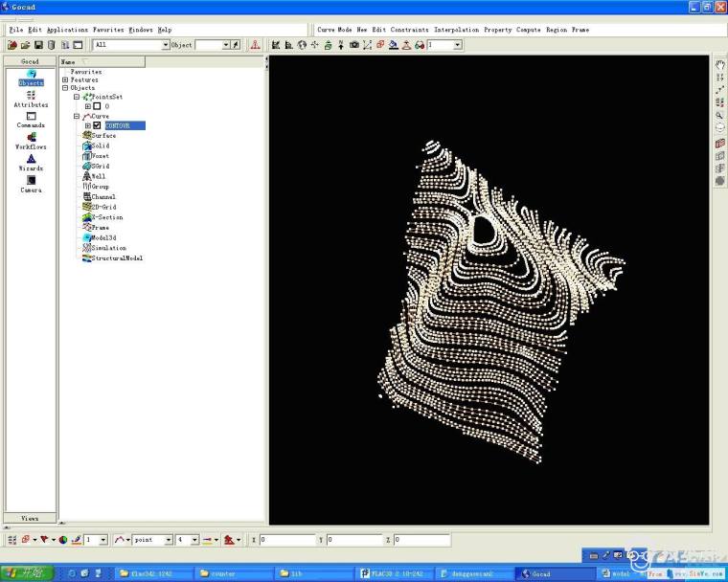The image size is (728, 582).
Task: Activate the magnifier zoom tool
Action: coord(719,115)
